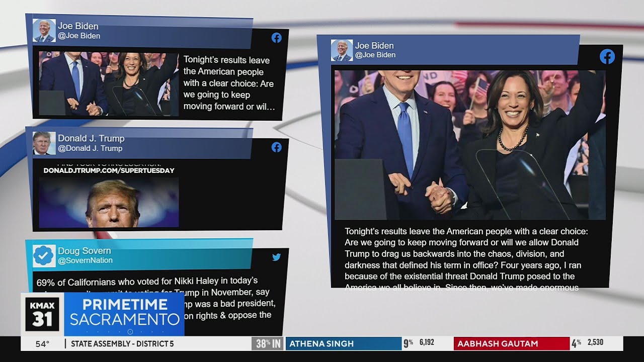Screen dimensions: 644x362
Task: Click the small Joe Biden avatar at top left
Action: pyautogui.click(x=44, y=31)
